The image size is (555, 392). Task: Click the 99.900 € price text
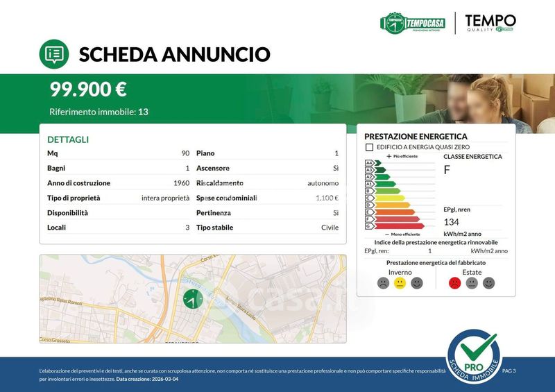(87, 90)
